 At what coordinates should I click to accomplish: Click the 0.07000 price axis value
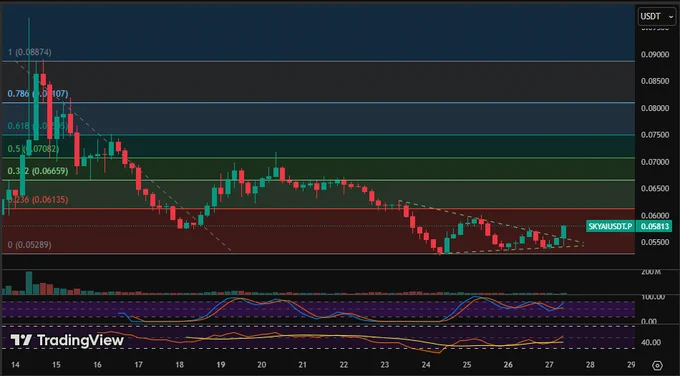[x=655, y=162]
